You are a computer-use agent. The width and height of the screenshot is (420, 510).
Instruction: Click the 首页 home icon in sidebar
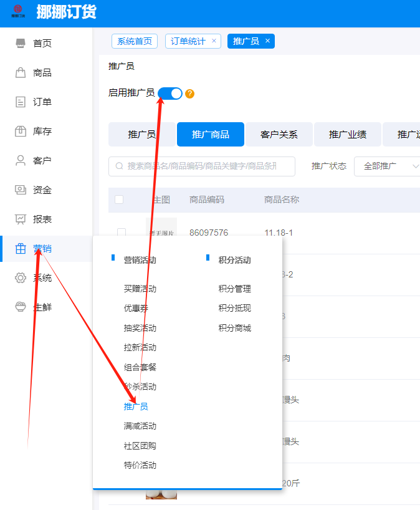pyautogui.click(x=21, y=43)
